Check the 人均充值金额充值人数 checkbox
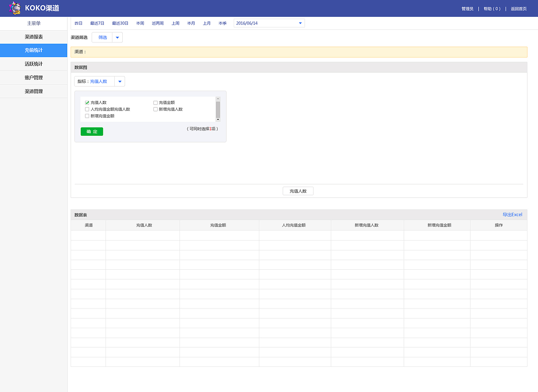This screenshot has width=538, height=392. point(87,109)
